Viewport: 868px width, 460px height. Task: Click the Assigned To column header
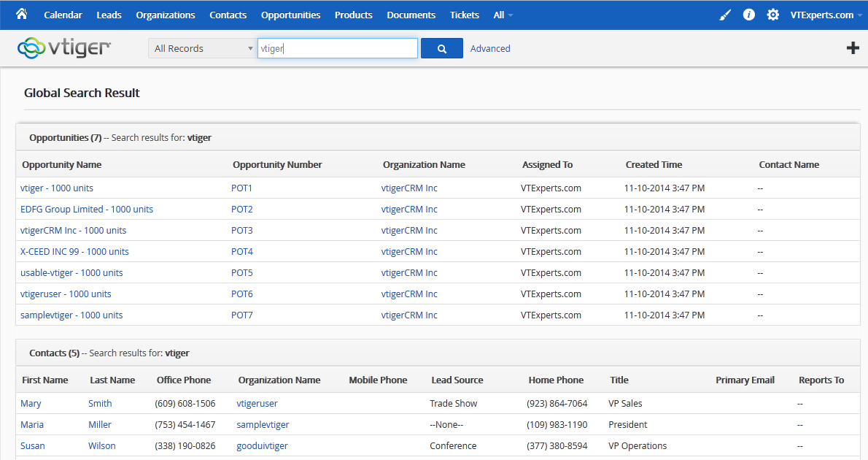coord(548,164)
